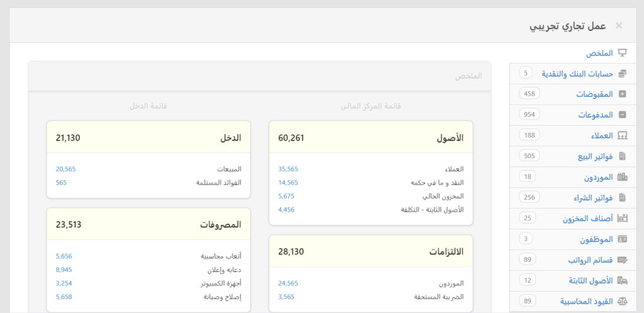Click the truck-building icon for الأصول الثابتة

click(623, 280)
